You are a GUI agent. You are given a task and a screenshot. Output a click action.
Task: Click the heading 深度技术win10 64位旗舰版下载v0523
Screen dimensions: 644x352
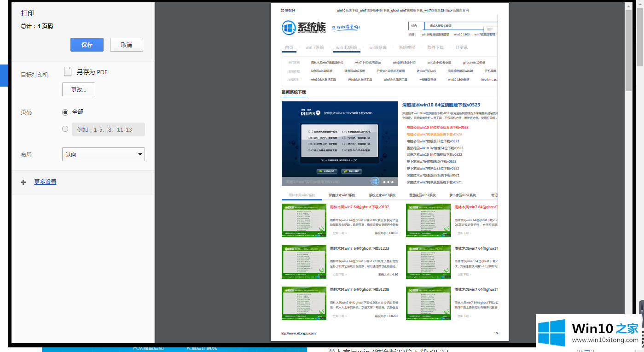(441, 105)
